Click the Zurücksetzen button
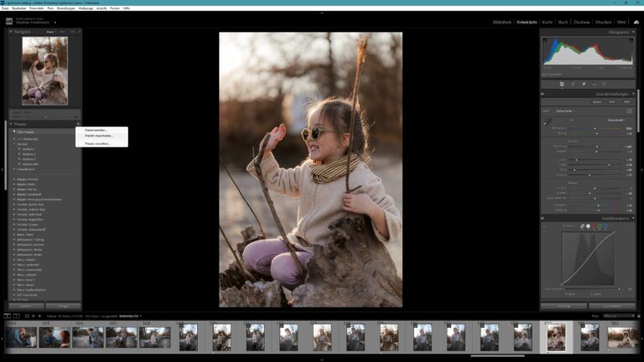The width and height of the screenshot is (644, 362). coord(612,306)
